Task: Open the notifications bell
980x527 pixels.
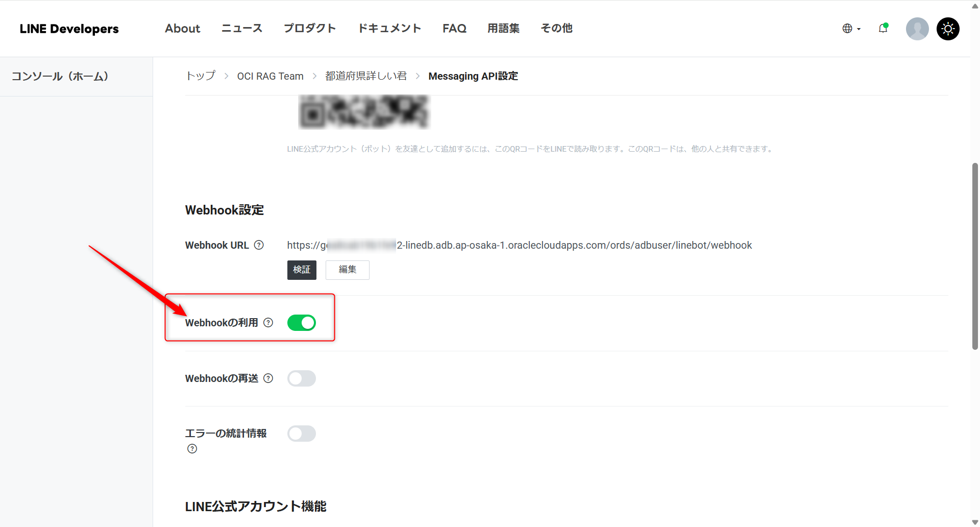Action: 883,29
